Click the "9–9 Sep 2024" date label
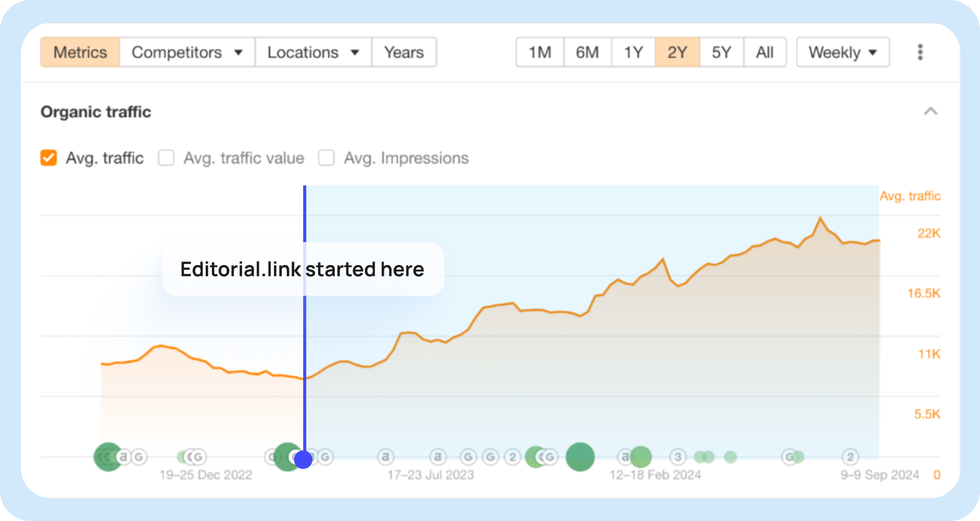 tap(880, 475)
